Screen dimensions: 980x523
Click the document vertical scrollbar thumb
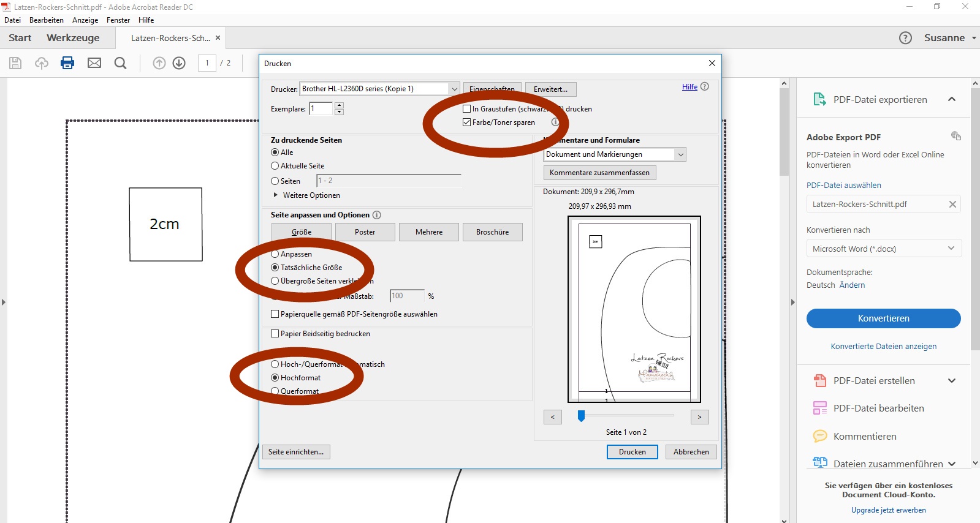coord(784,132)
